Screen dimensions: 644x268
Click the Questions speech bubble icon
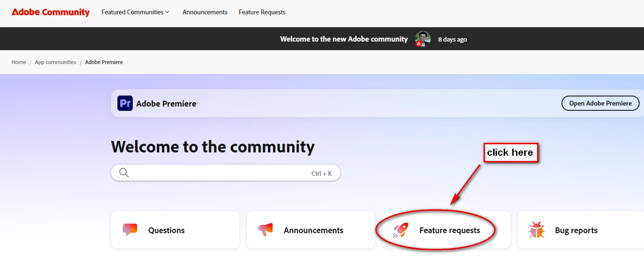[x=130, y=230]
